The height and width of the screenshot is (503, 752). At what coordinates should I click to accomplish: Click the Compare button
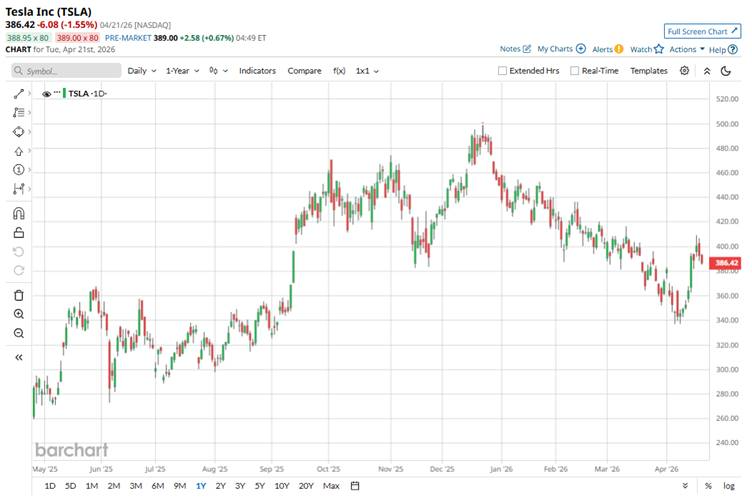tap(305, 71)
